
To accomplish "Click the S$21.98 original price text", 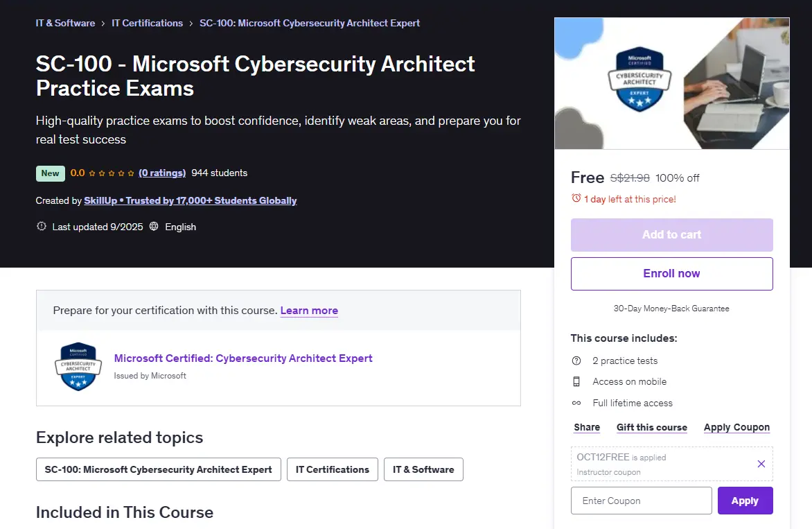I will (630, 177).
